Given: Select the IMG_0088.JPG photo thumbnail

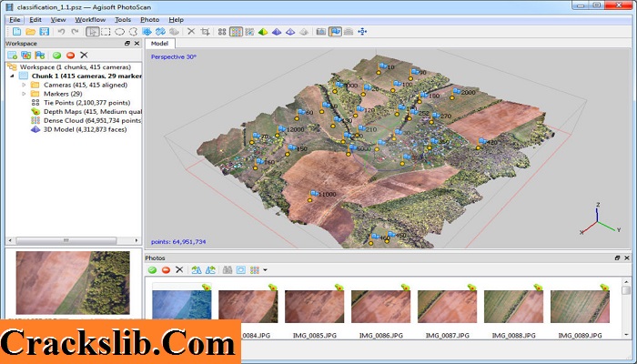Looking at the screenshot, I should click(513, 307).
